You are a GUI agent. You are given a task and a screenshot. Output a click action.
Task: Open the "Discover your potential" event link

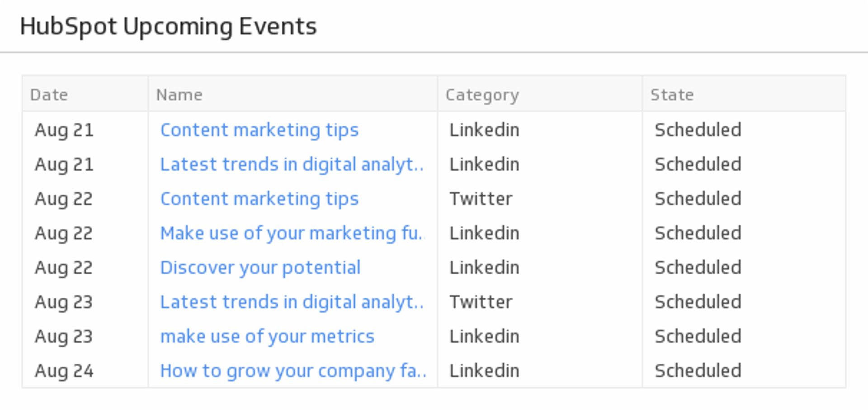point(260,268)
